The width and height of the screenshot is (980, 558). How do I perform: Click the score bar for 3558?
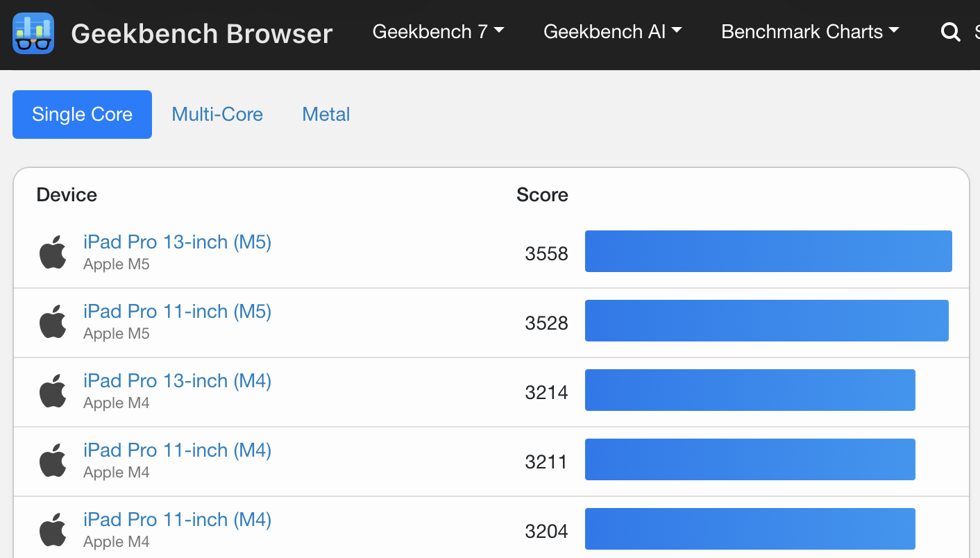768,251
